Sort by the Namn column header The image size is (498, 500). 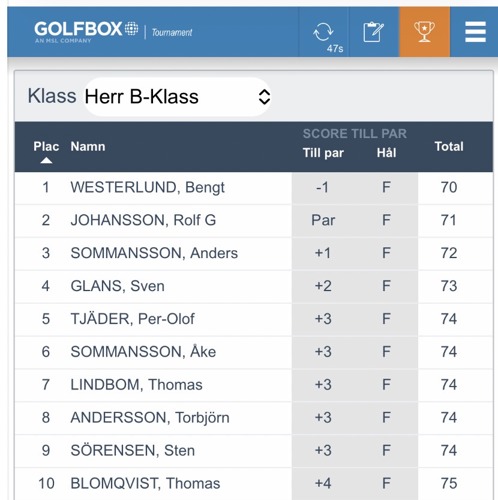88,147
